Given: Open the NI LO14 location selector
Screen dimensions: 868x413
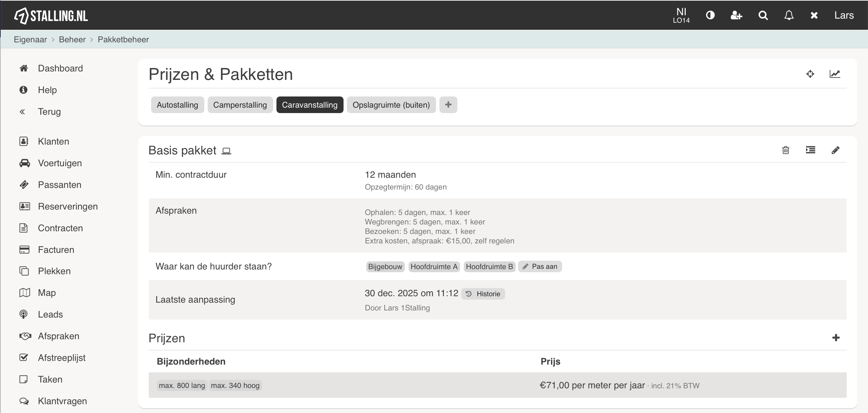Looking at the screenshot, I should pos(681,15).
